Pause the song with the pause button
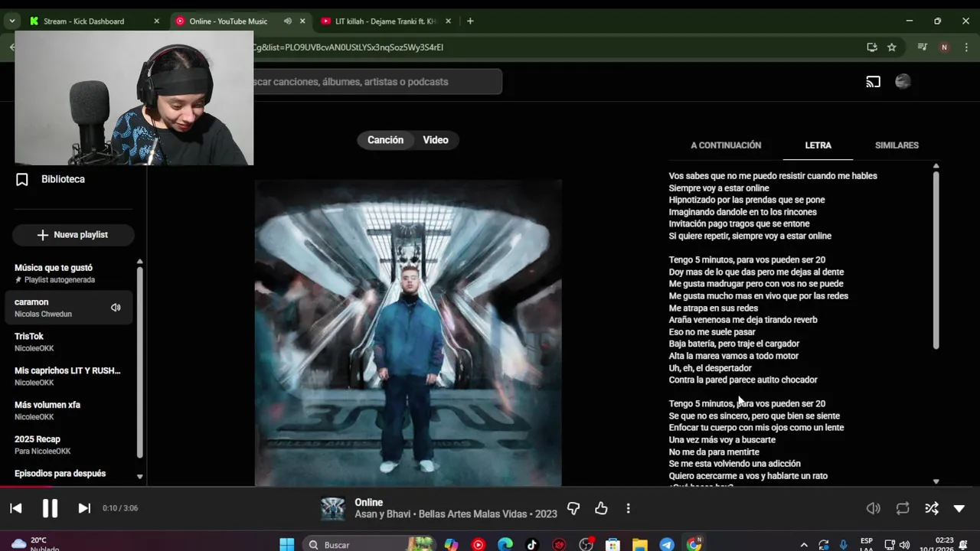The width and height of the screenshot is (980, 551). [x=50, y=508]
